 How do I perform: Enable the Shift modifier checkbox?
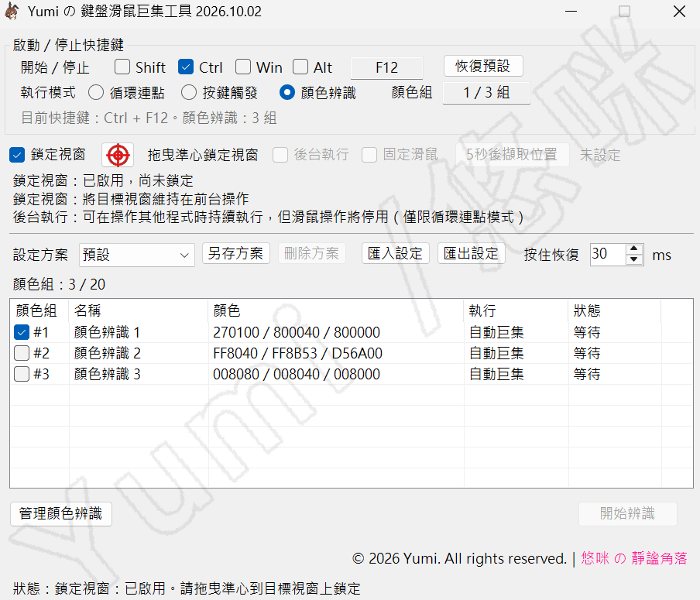point(122,67)
